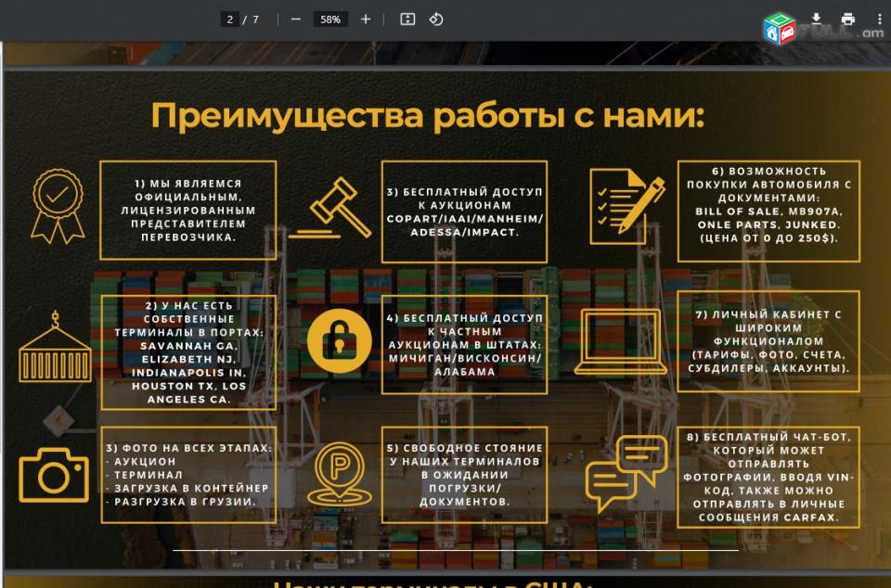Viewport: 891px width, 588px height.
Task: Click the yellow padlock icon
Action: coord(340,340)
